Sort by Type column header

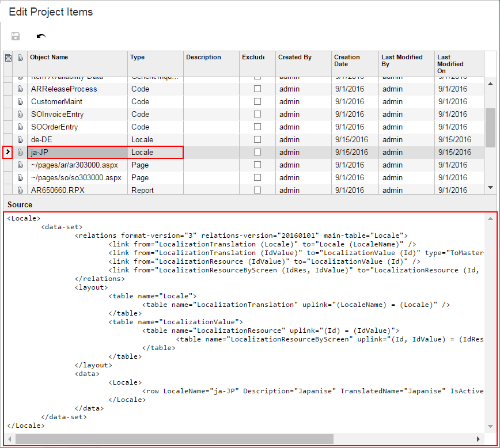point(138,58)
